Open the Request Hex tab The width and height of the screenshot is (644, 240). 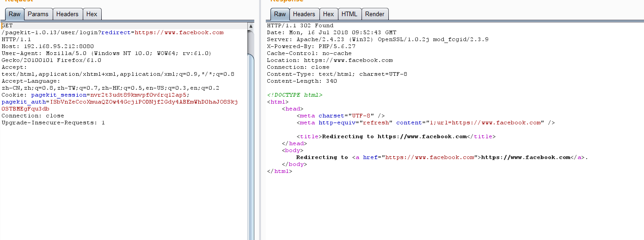(x=92, y=14)
